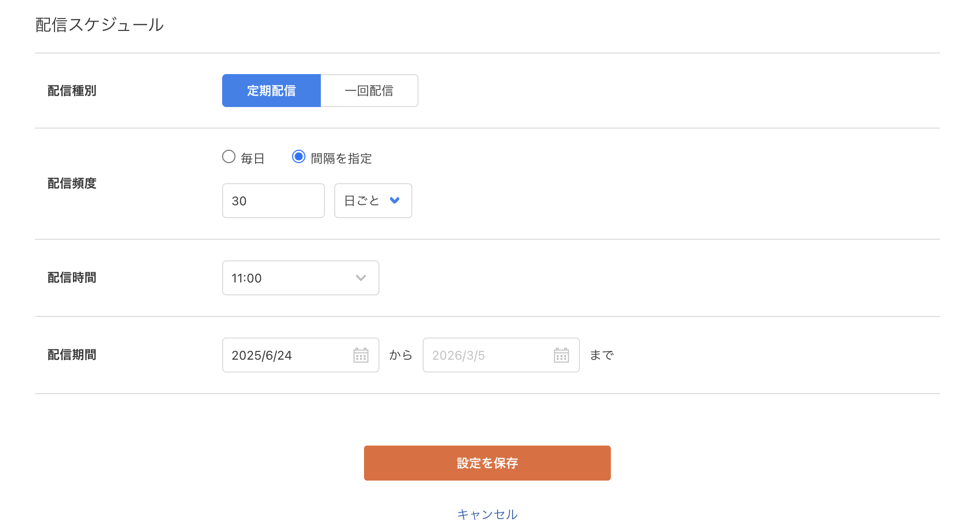Viewport: 980px width, 531px height.
Task: Click the 毎日 option label text
Action: (252, 158)
